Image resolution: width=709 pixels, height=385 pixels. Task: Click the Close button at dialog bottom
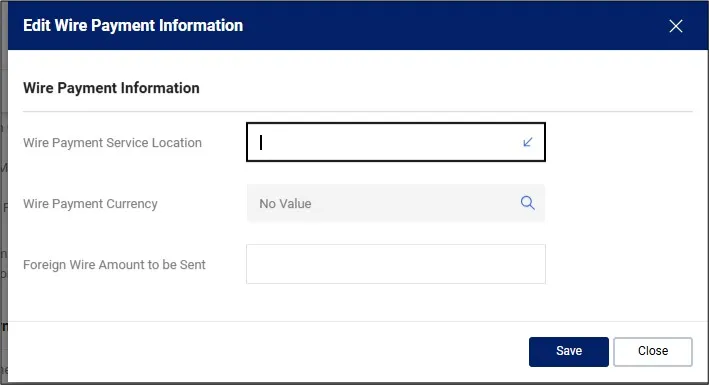652,352
